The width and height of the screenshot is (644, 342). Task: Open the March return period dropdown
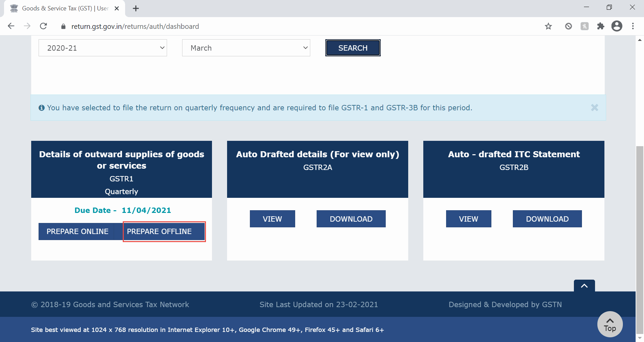click(246, 48)
